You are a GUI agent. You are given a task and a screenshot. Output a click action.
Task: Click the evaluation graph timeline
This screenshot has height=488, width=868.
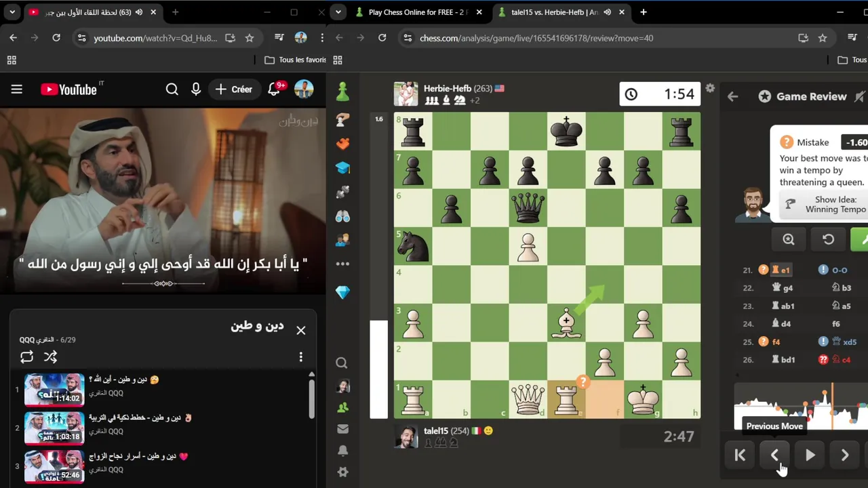coord(801,406)
